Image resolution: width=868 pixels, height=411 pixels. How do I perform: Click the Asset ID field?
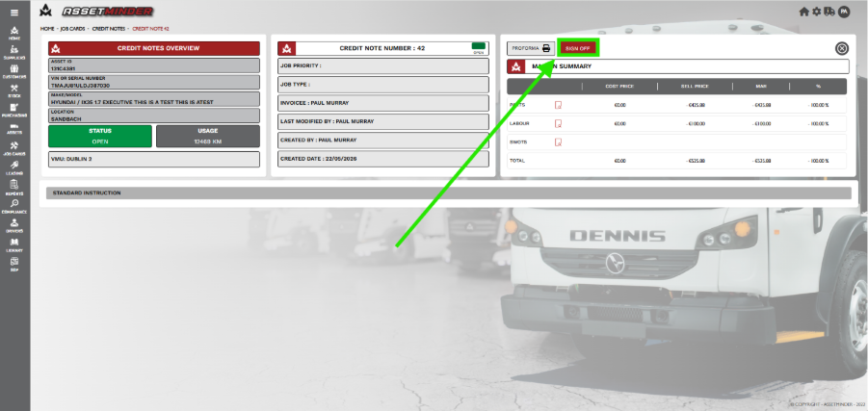[154, 65]
